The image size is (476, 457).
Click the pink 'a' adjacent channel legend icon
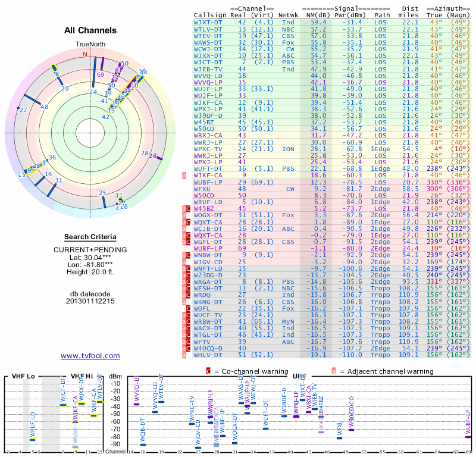click(334, 371)
